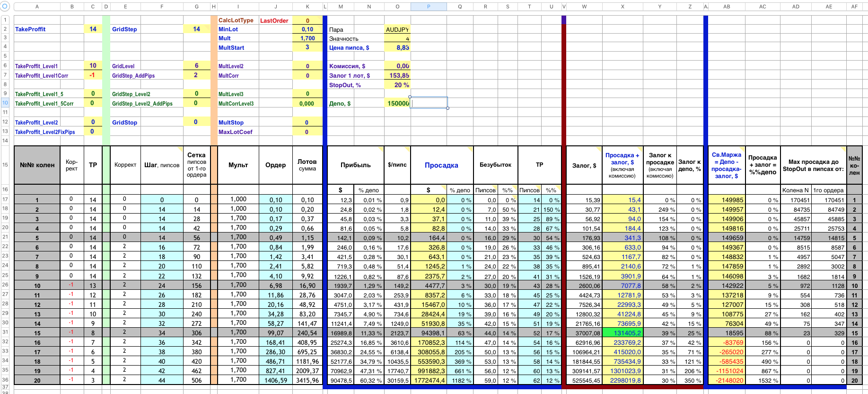This screenshot has width=868, height=394.
Task: Click the Значность label
Action: point(344,39)
